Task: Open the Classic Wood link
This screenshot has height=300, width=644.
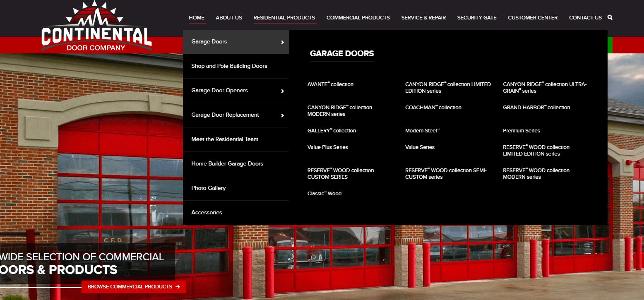Action: 324,194
